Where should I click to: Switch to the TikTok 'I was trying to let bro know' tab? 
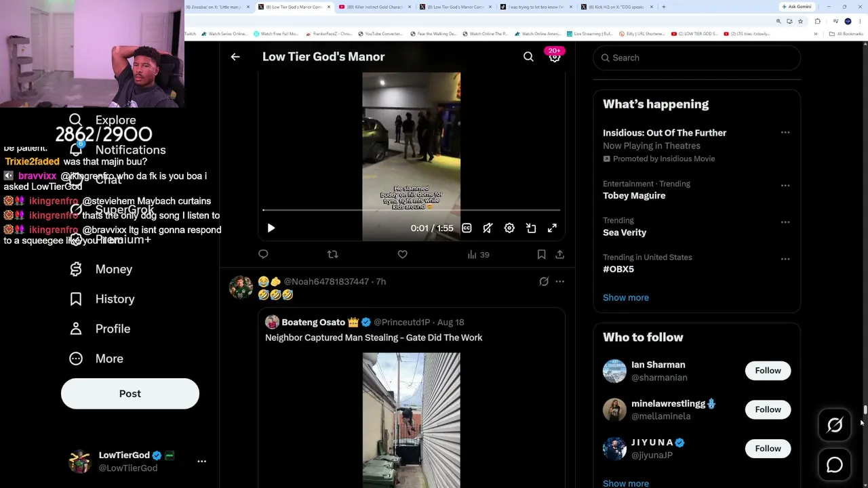pyautogui.click(x=536, y=7)
